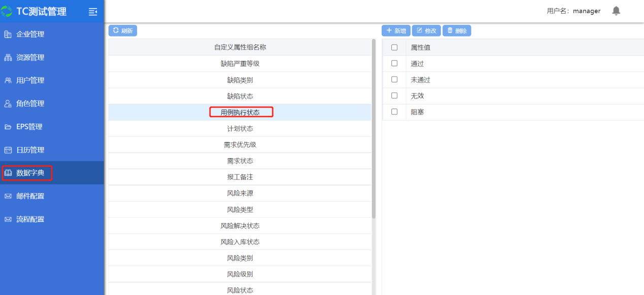Click the EPS管理 folder icon

click(8, 127)
